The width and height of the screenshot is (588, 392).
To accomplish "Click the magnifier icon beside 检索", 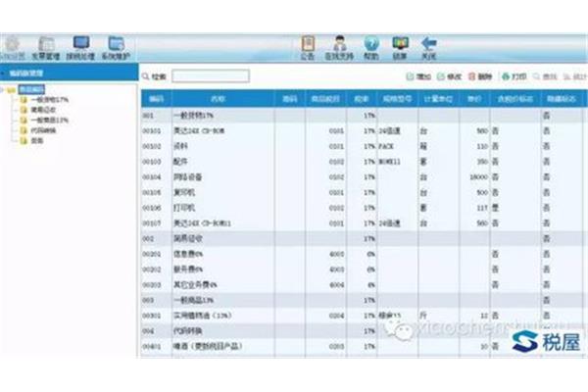I will (x=146, y=76).
